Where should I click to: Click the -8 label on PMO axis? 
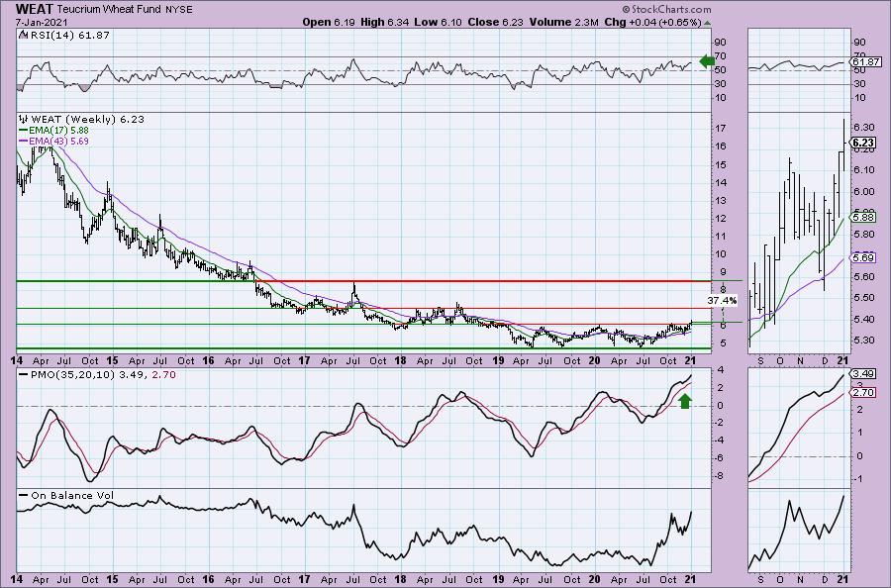(719, 476)
